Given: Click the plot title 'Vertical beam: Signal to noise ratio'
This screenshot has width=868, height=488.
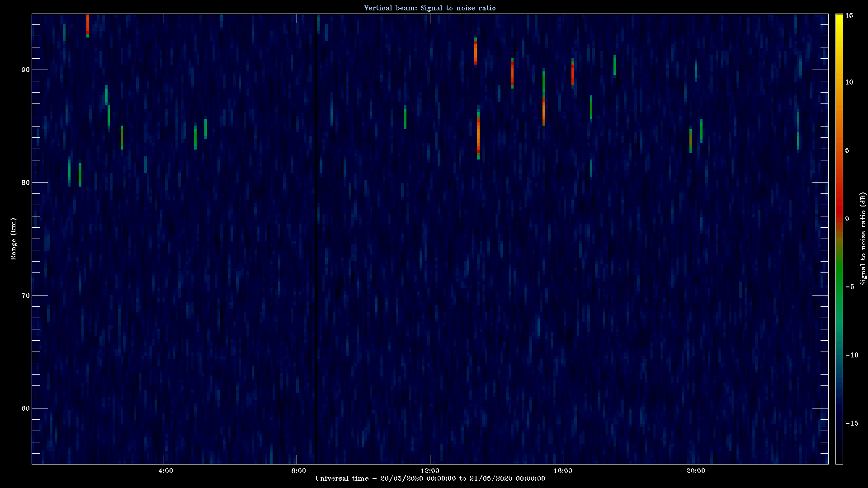Looking at the screenshot, I should click(x=430, y=8).
